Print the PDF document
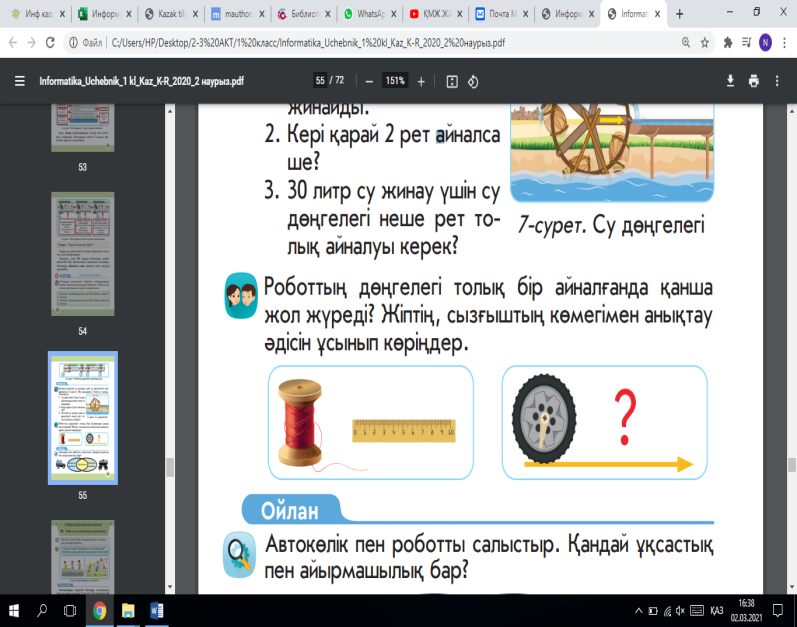This screenshot has width=797, height=627. coord(753,81)
